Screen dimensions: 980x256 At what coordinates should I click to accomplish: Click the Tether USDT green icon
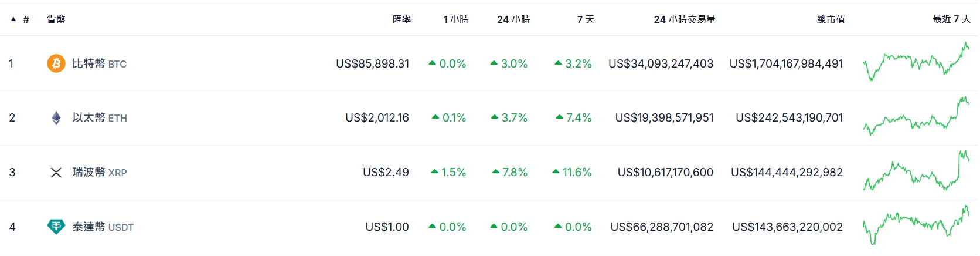click(56, 227)
